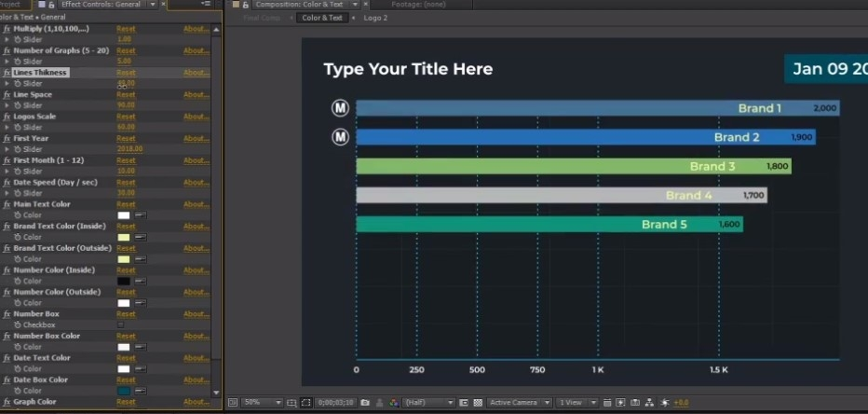The image size is (868, 414).
Task: Open the Brand Text Color (Inside) swatch
Action: click(124, 238)
